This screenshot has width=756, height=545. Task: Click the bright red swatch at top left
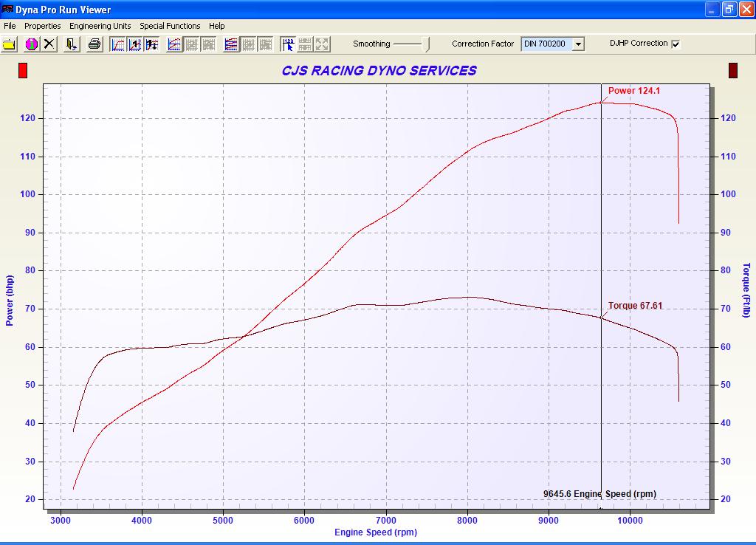(x=23, y=70)
